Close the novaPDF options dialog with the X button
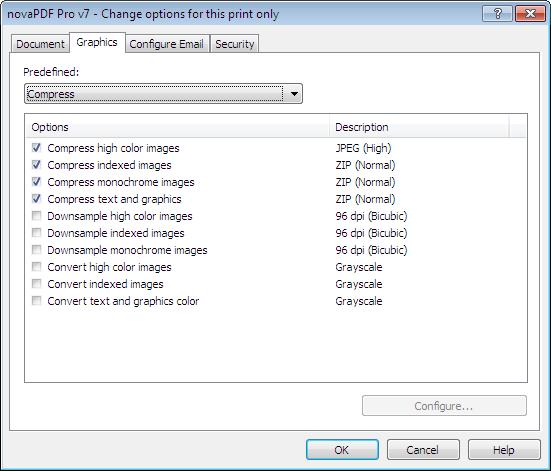The height and width of the screenshot is (471, 551). pos(530,14)
